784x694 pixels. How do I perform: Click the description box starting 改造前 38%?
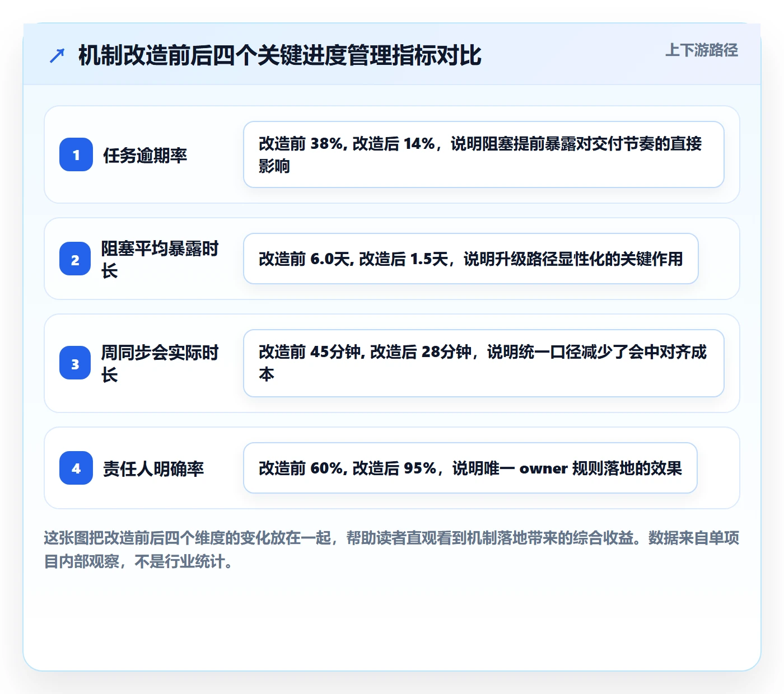(484, 154)
